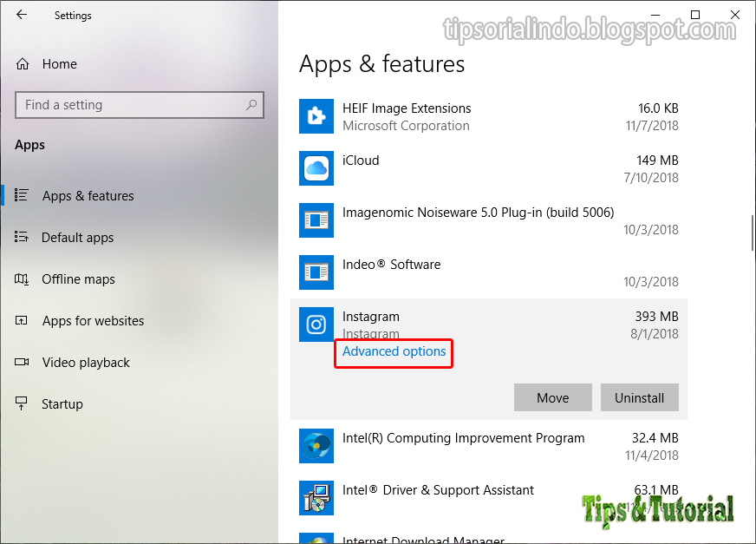This screenshot has height=544, width=756.
Task: Click the 32.4 MB size value
Action: 655,438
